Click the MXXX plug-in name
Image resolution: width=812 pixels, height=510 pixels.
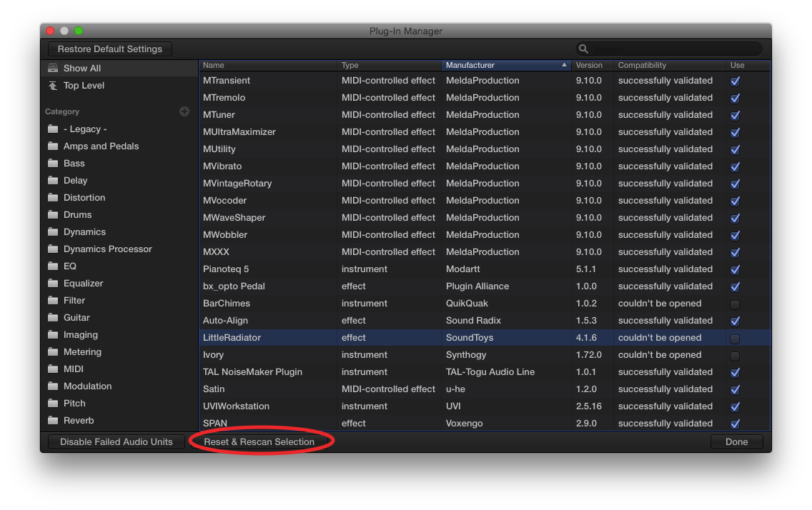click(x=216, y=252)
